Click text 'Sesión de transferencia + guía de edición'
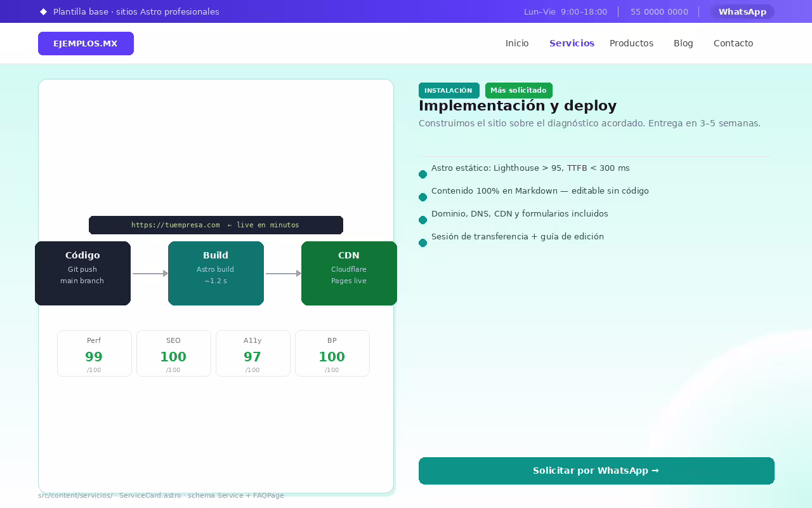 pyautogui.click(x=518, y=237)
